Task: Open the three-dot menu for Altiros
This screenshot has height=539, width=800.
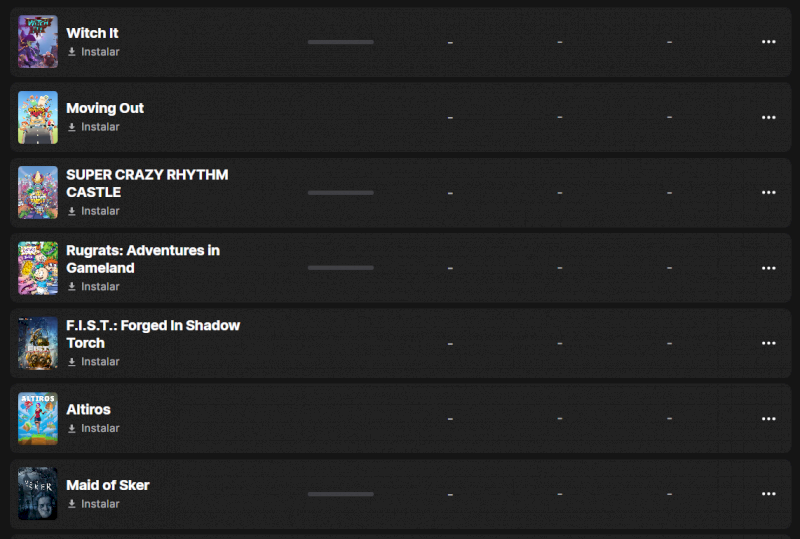Action: [768, 418]
